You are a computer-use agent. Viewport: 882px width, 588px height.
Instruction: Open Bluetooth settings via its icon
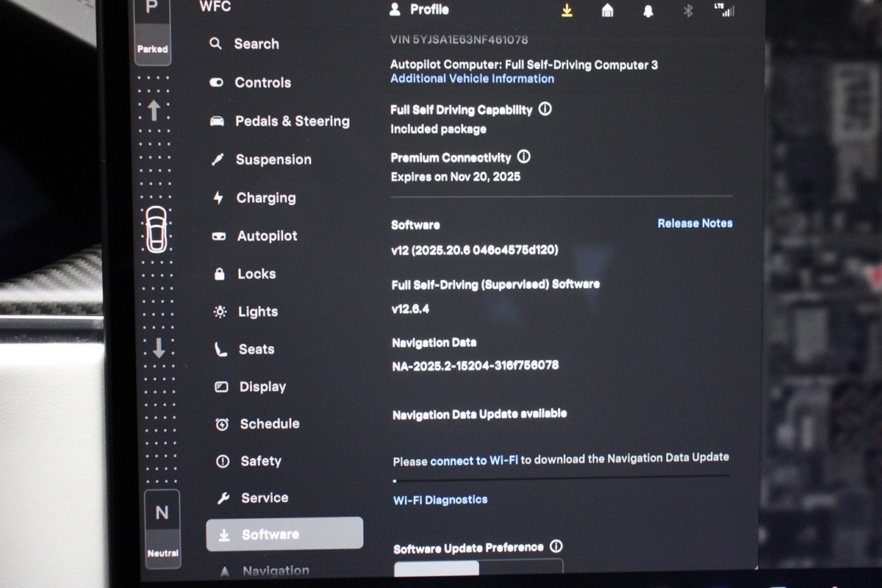(686, 10)
